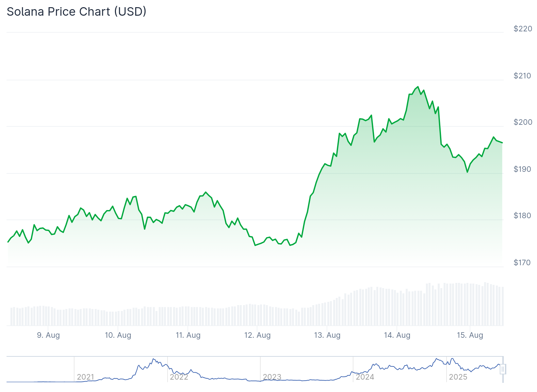Click the '10. Aug' date label
Viewport: 537px width, 392px height.
[x=118, y=335]
